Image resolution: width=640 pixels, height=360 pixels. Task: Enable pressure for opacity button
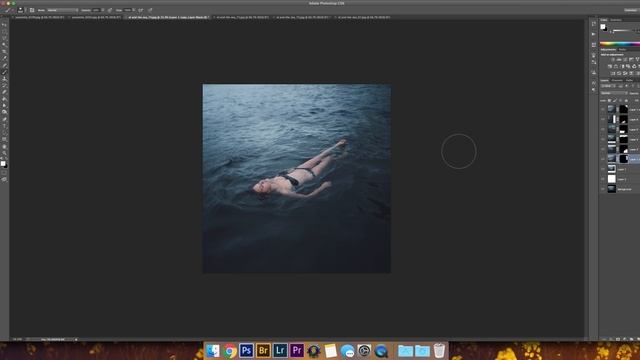pos(109,10)
